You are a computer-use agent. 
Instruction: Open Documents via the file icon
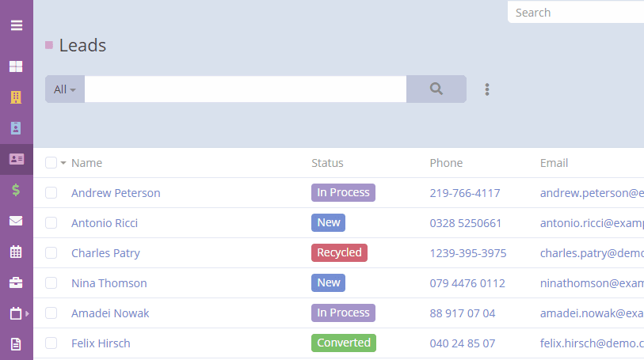(x=16, y=344)
